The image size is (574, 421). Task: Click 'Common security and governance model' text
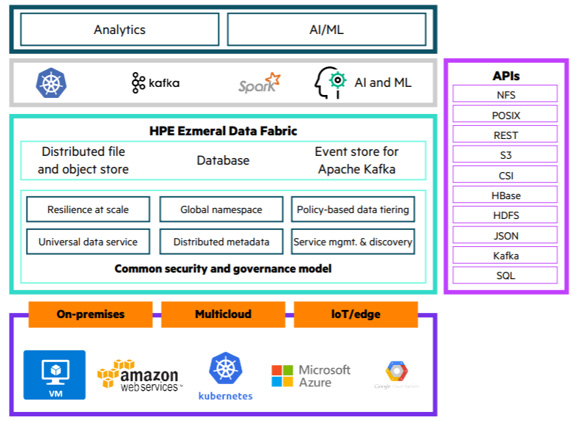(x=223, y=269)
